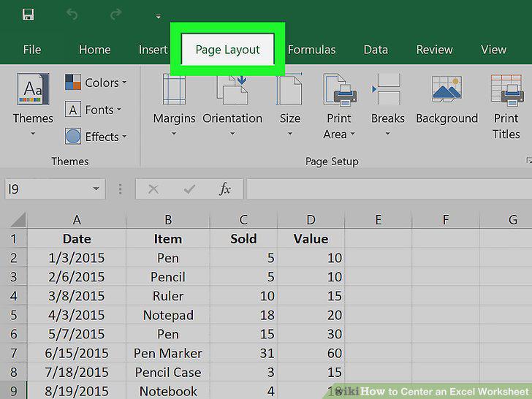Click the Effects circle icon
This screenshot has height=399, width=532.
(x=73, y=137)
